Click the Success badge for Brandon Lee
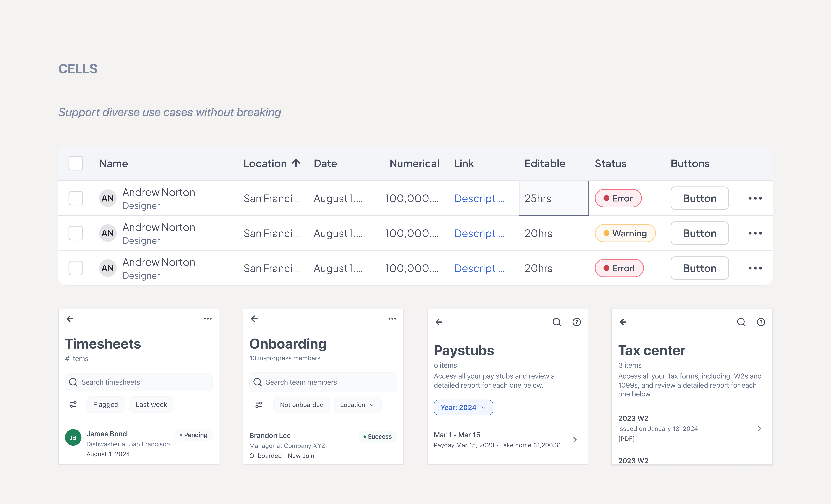 (x=378, y=437)
